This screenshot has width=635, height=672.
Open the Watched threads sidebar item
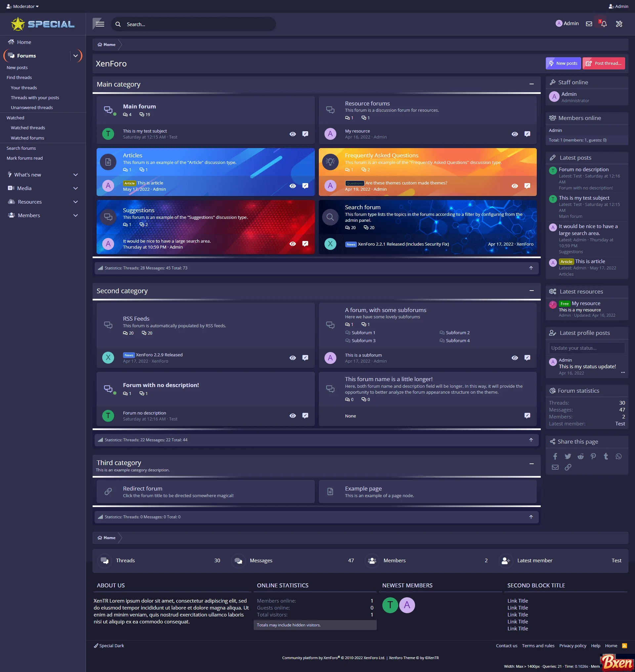pos(28,128)
